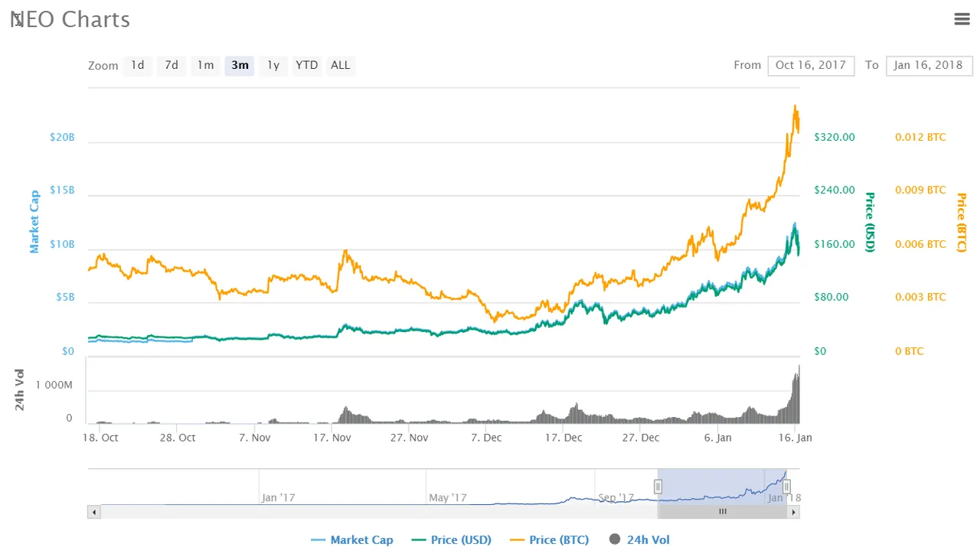Click the 7. Dec date label
Screen dimensions: 980x557
(x=486, y=438)
